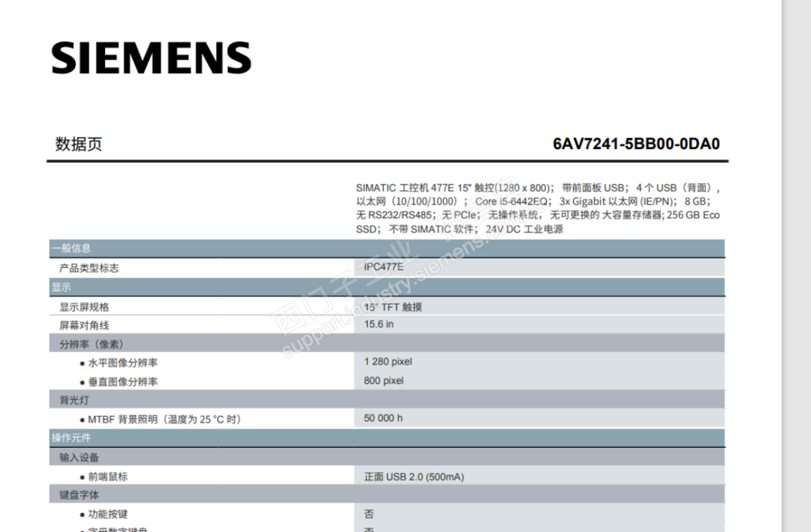Click the 垂直图像分辨率 row label
This screenshot has width=811, height=532.
[x=123, y=381]
